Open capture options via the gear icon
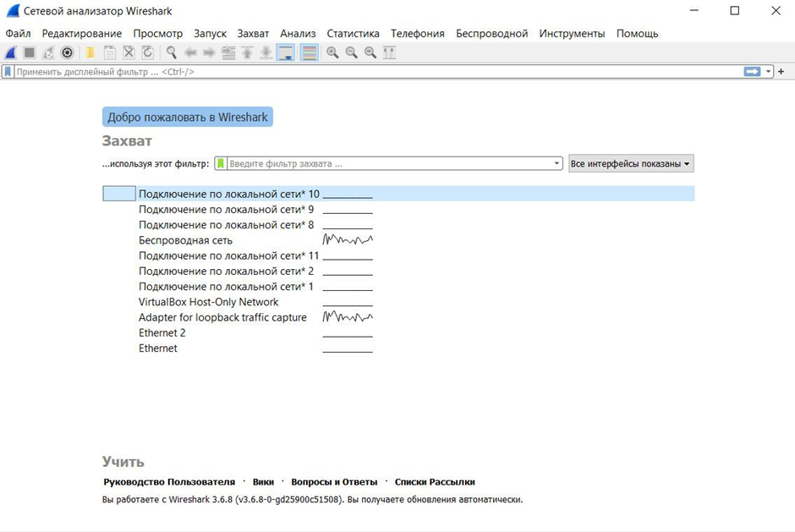 [67, 52]
